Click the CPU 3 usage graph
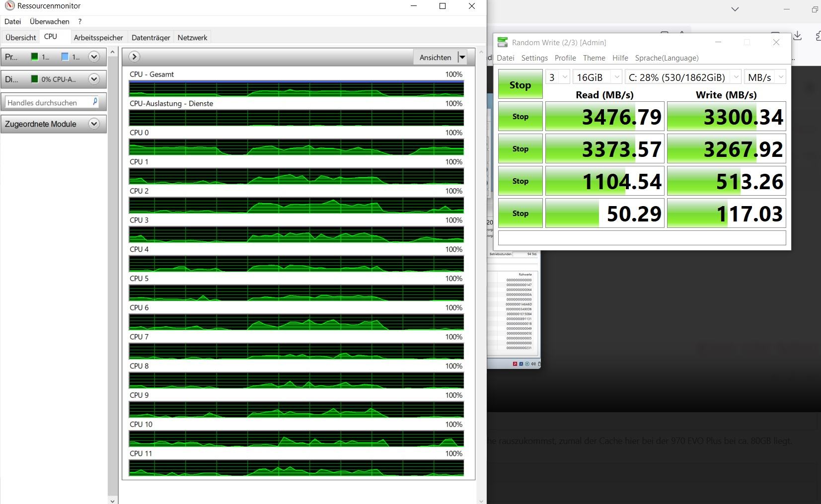 click(x=296, y=234)
